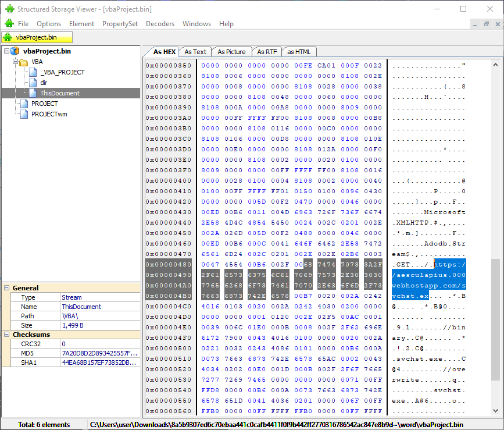Click the vbaProject.bin root storage icon

(x=15, y=51)
